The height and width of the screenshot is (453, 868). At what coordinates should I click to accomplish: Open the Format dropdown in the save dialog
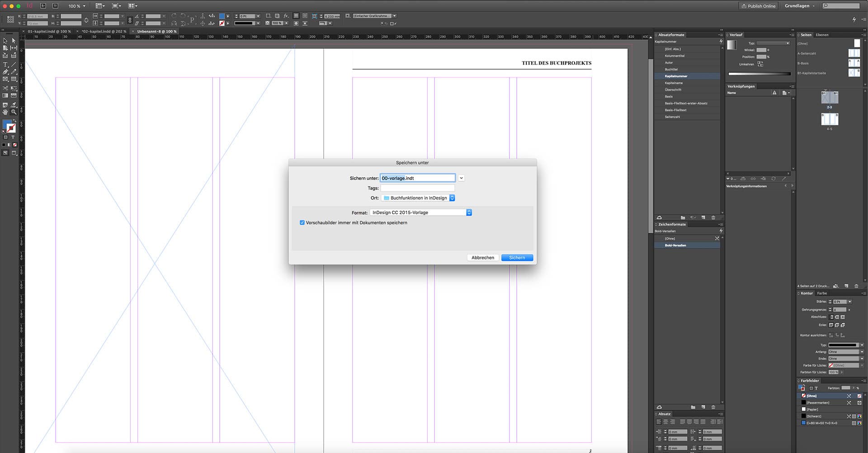tap(469, 212)
